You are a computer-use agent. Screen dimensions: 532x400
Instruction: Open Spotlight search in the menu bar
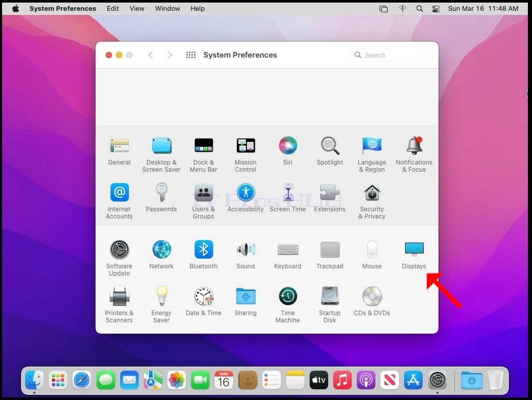pos(419,8)
